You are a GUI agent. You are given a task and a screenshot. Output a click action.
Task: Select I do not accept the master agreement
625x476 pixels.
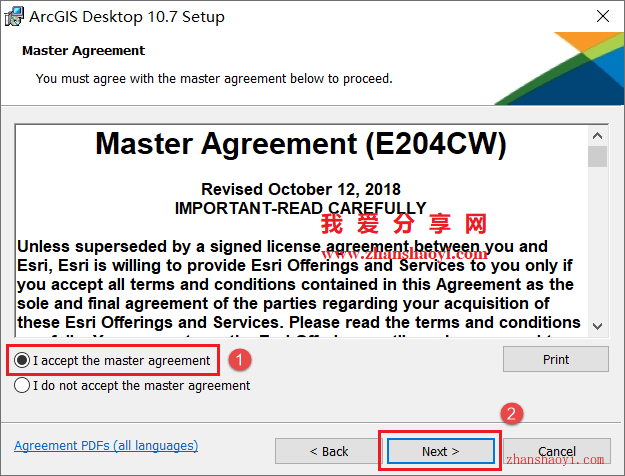(x=22, y=386)
